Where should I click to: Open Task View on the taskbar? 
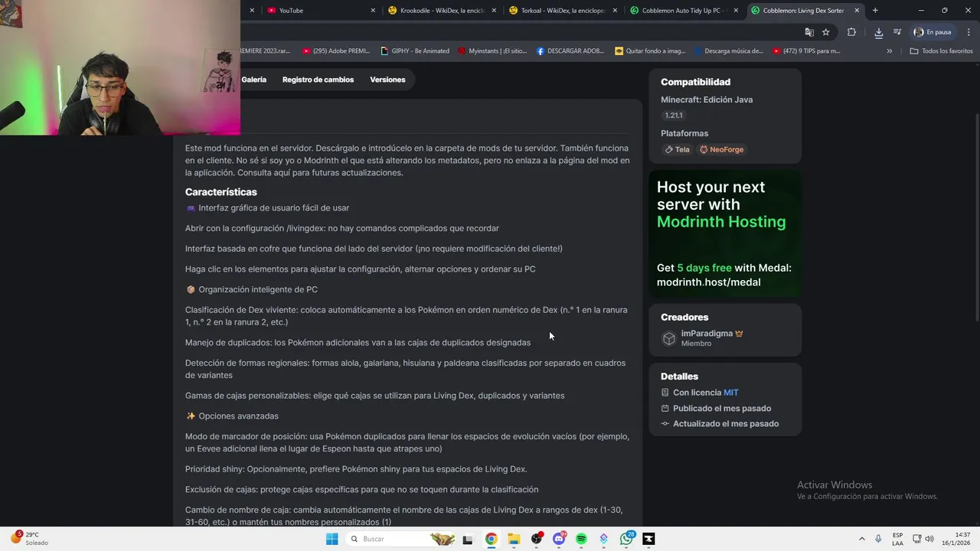pyautogui.click(x=468, y=539)
